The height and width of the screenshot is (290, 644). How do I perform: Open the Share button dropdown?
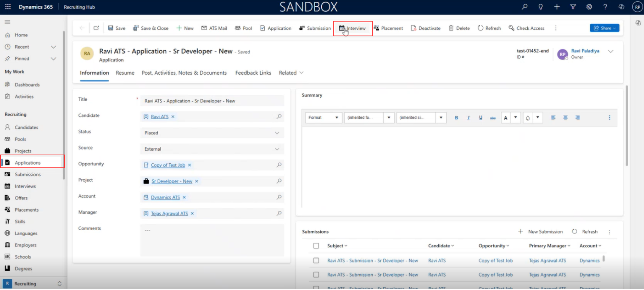[604, 28]
